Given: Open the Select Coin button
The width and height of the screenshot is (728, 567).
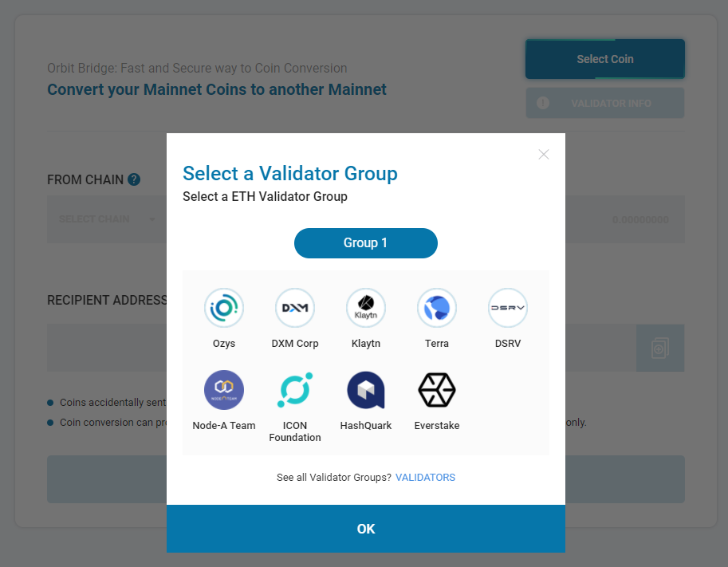Looking at the screenshot, I should tap(605, 59).
